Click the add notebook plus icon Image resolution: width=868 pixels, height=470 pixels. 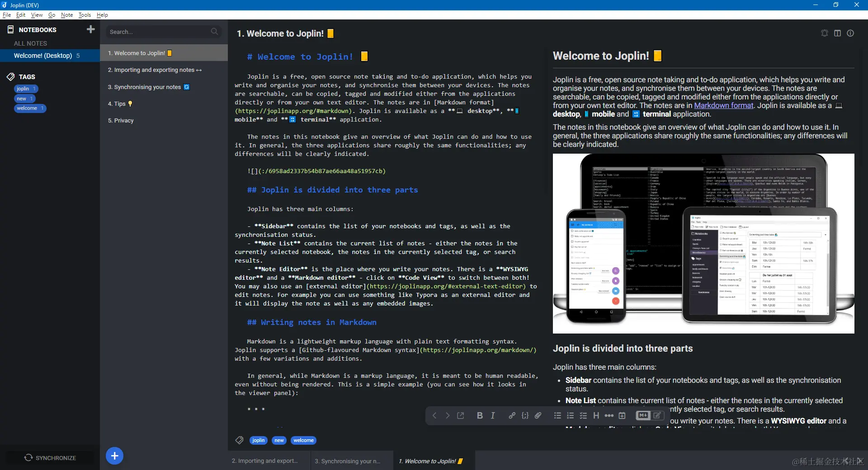[x=91, y=29]
